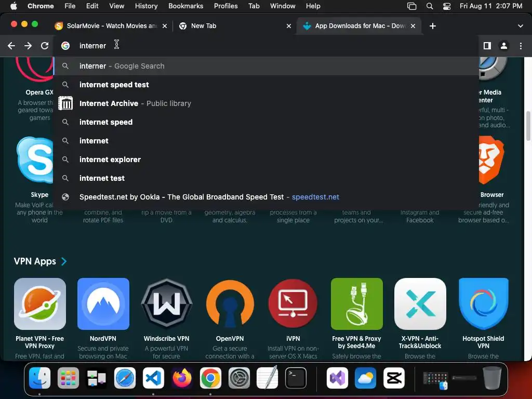Open the Chrome menu in menu bar
Screen dimensions: 532x399
pyautogui.click(x=41, y=6)
